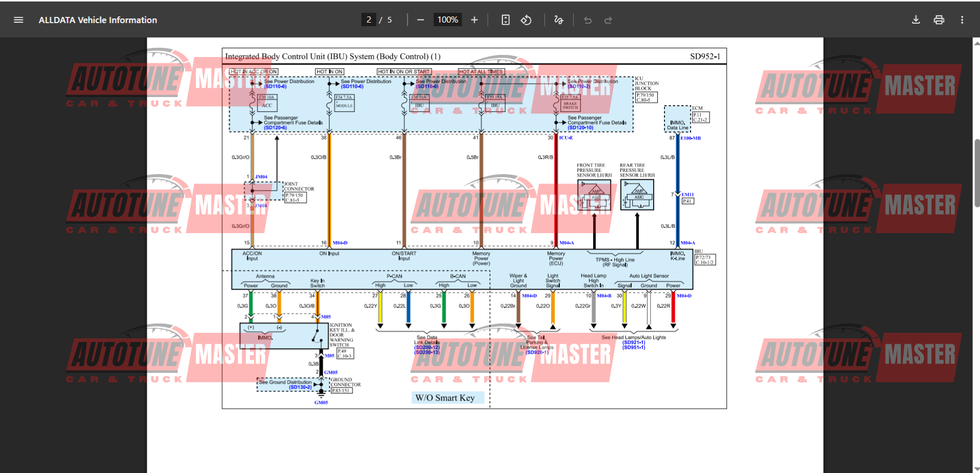Click the SD130-2 ground distribution reference
This screenshot has height=473, width=980.
[300, 387]
